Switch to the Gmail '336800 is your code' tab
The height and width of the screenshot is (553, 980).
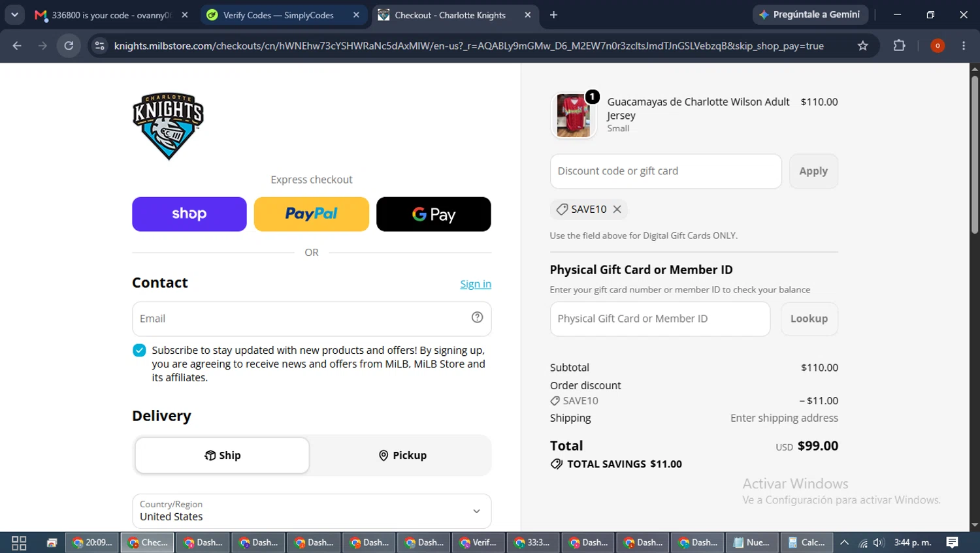coord(111,15)
